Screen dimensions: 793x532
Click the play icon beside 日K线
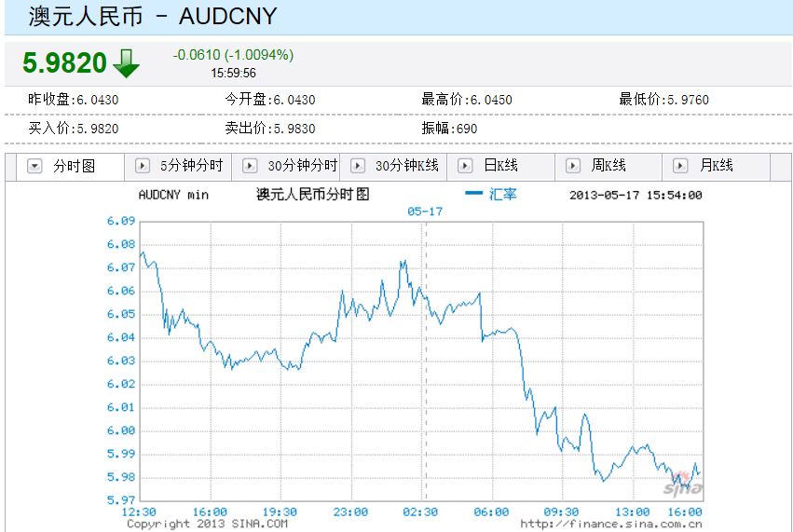point(465,166)
